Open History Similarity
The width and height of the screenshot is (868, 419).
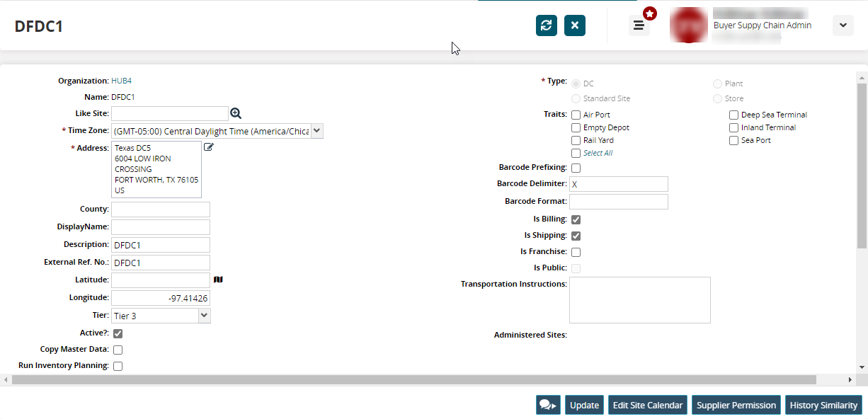[823, 405]
